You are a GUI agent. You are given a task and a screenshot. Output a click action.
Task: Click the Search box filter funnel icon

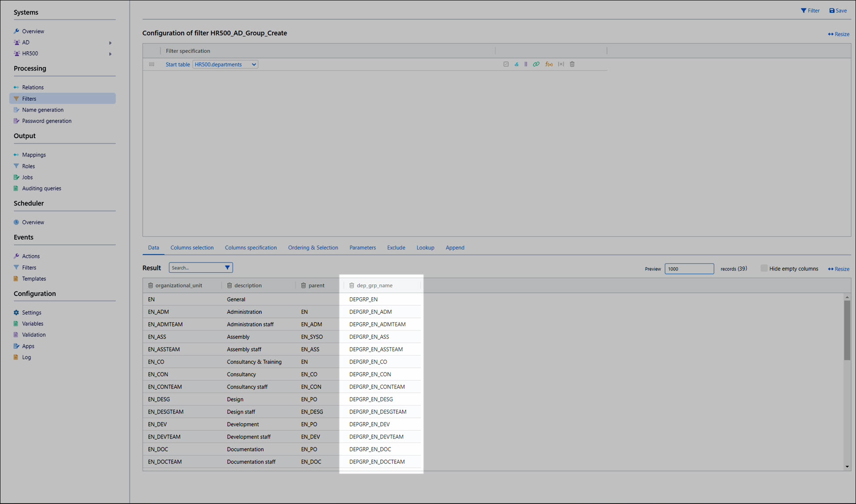coord(227,268)
